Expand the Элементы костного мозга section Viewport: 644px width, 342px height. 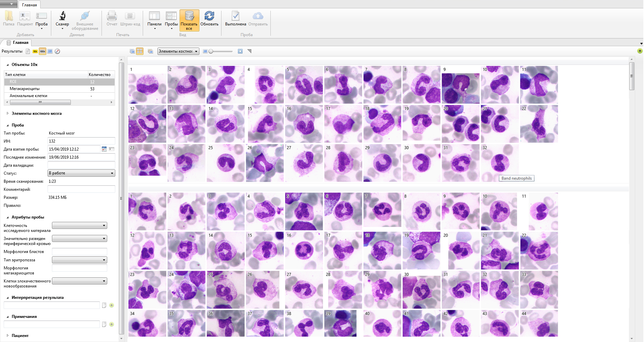tap(8, 113)
